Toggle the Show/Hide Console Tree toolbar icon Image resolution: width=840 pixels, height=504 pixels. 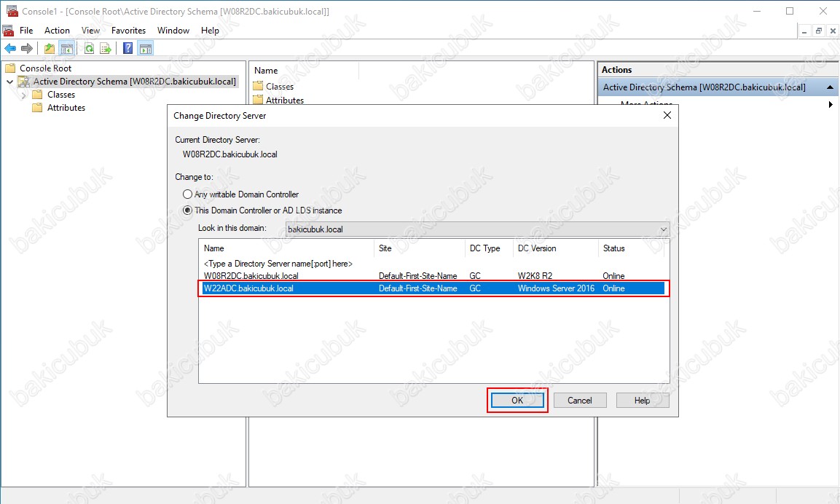click(67, 49)
